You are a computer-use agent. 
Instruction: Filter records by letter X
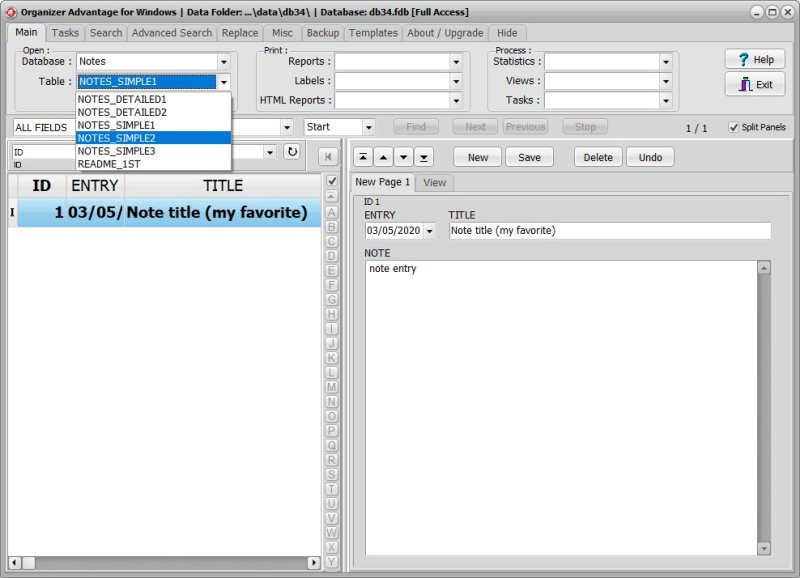pyautogui.click(x=332, y=547)
